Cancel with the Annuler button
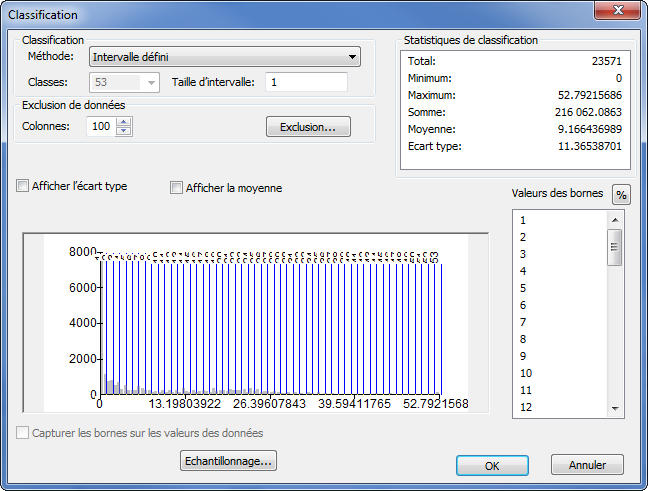Image resolution: width=648 pixels, height=491 pixels. (x=587, y=465)
